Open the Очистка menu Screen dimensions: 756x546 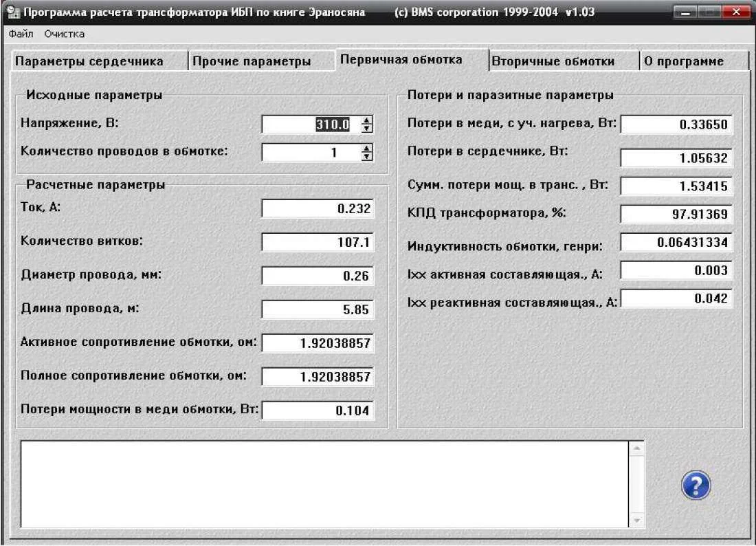(x=64, y=34)
